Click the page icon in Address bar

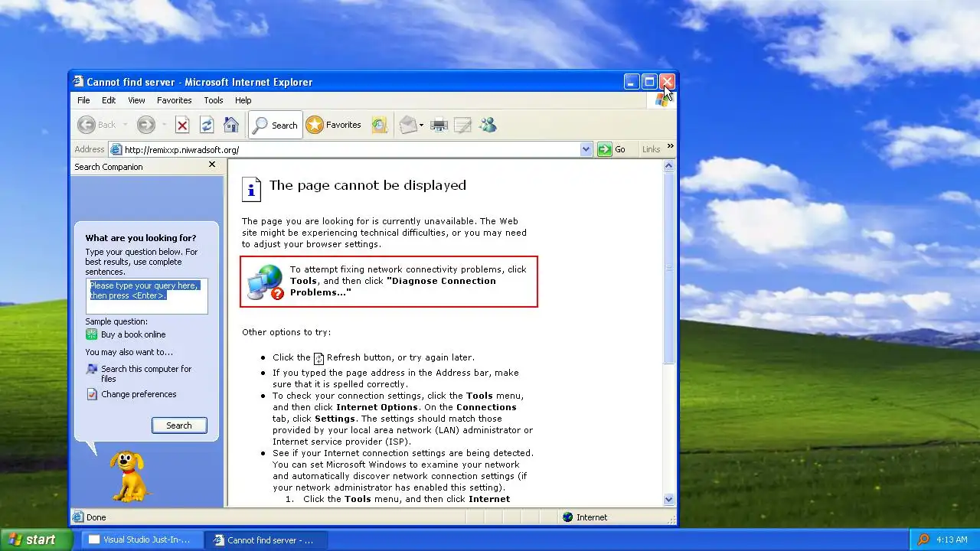tap(116, 149)
